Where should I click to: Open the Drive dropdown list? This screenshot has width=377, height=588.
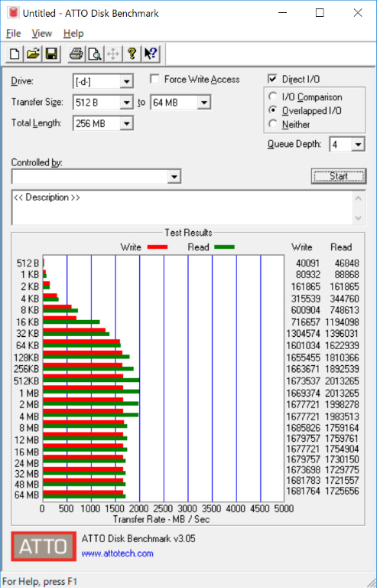[x=126, y=82]
